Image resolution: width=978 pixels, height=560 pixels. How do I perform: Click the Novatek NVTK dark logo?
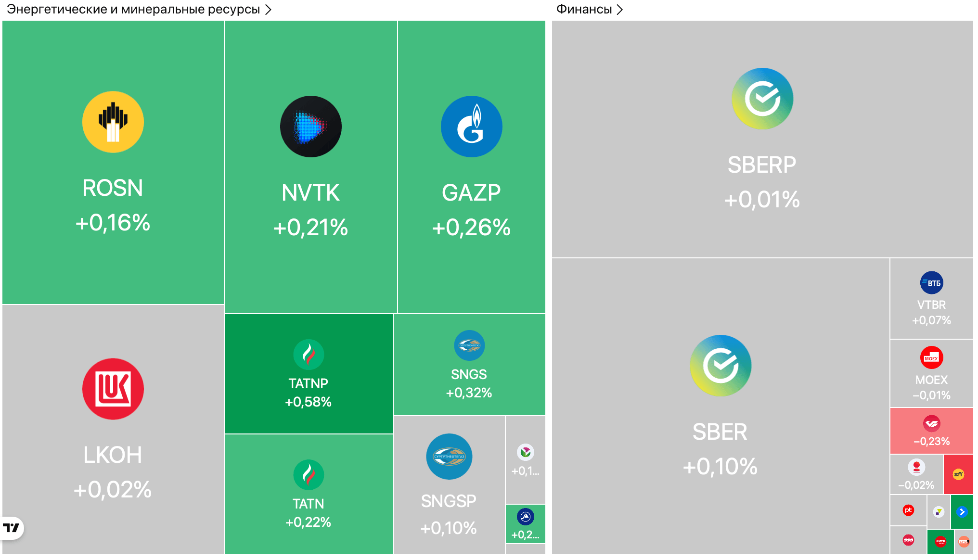pos(310,127)
